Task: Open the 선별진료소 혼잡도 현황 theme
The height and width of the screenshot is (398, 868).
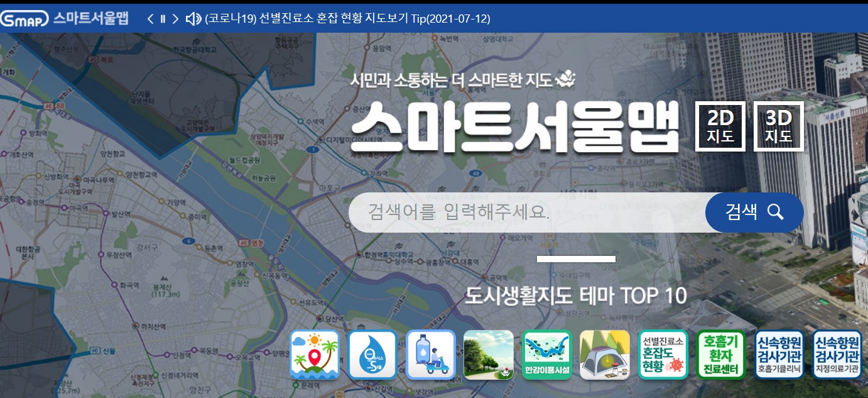Action: [x=663, y=355]
